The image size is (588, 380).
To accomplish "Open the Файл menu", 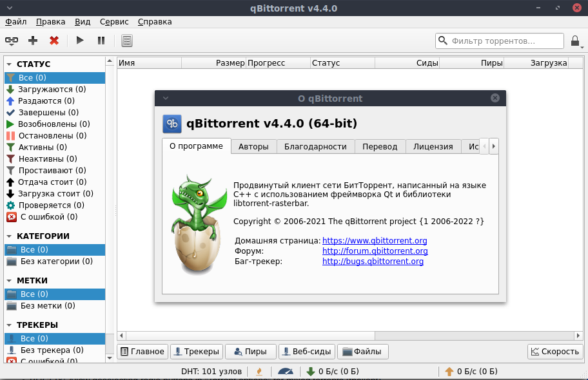I will (x=15, y=22).
